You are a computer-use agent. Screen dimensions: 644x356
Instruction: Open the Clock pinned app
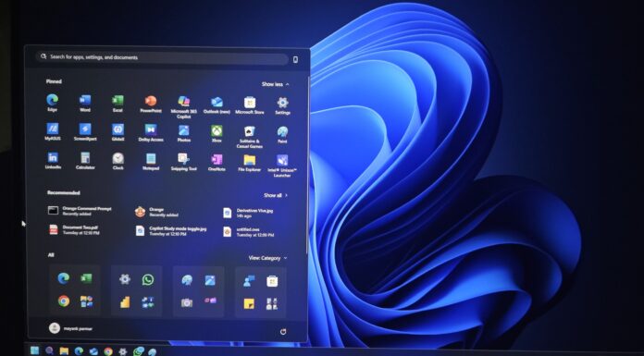click(118, 161)
